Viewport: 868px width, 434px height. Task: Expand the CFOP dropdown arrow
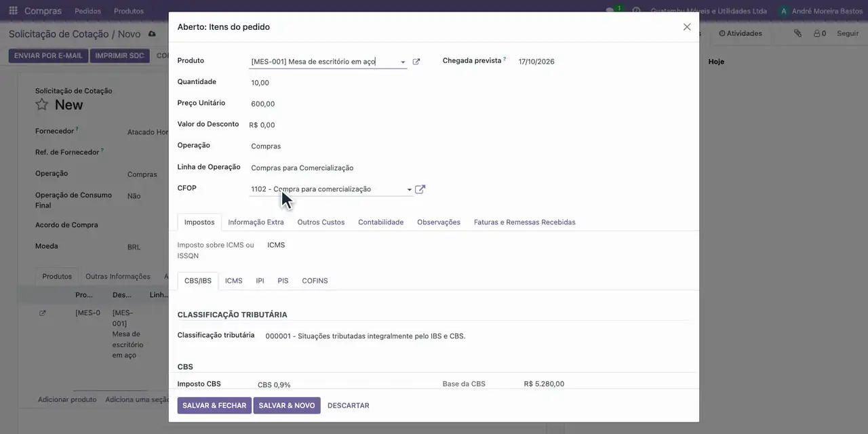[x=409, y=190]
